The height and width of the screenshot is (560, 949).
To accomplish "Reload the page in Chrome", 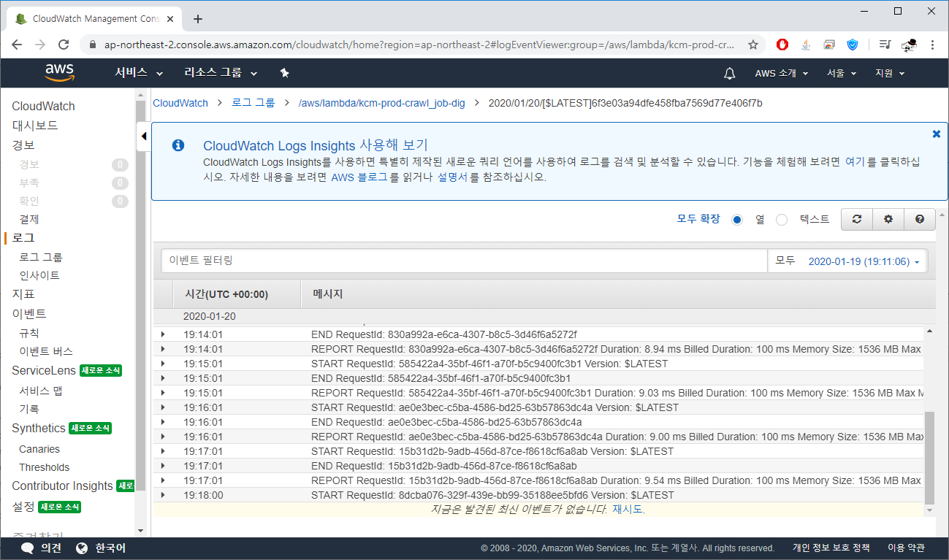I will coord(64,45).
